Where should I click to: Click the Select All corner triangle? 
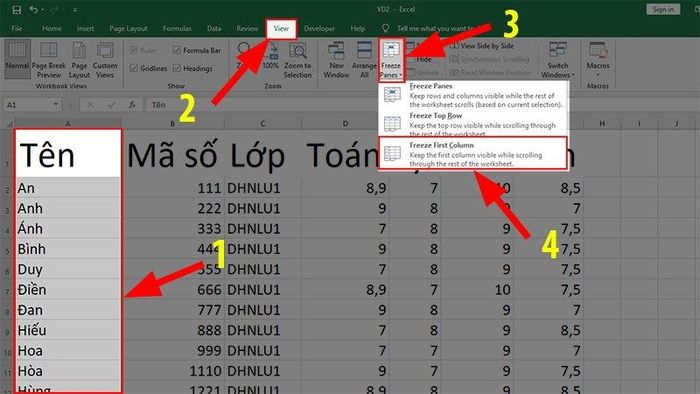[8, 124]
